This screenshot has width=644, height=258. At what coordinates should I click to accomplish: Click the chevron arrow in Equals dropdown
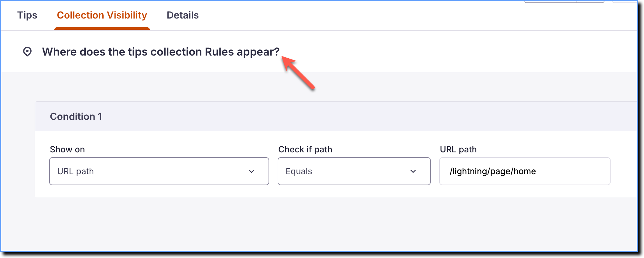pos(413,171)
